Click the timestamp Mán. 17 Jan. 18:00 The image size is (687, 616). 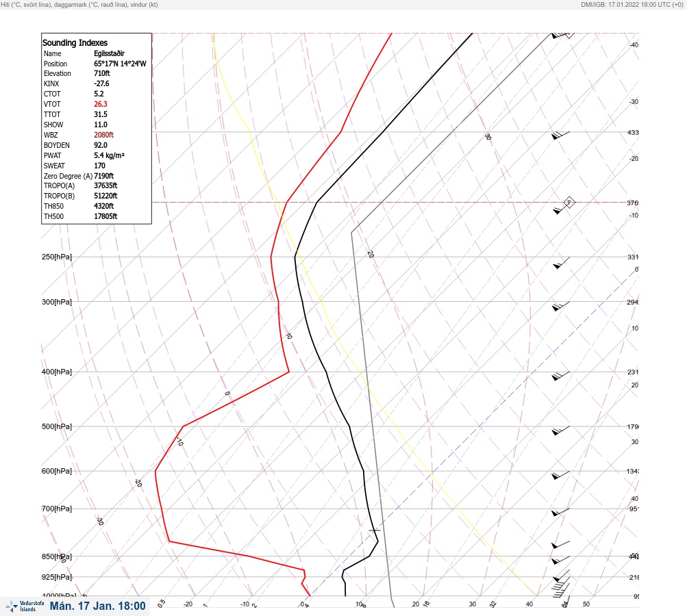point(97,606)
